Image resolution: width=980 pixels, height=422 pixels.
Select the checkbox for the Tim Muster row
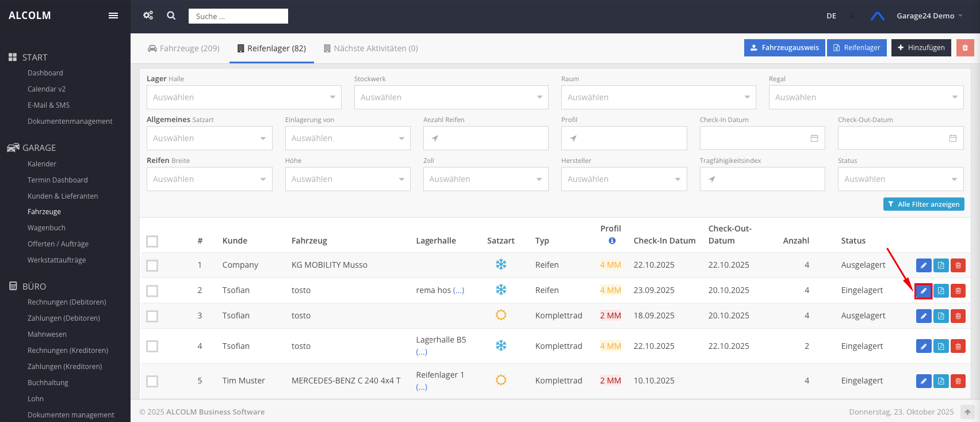(152, 381)
